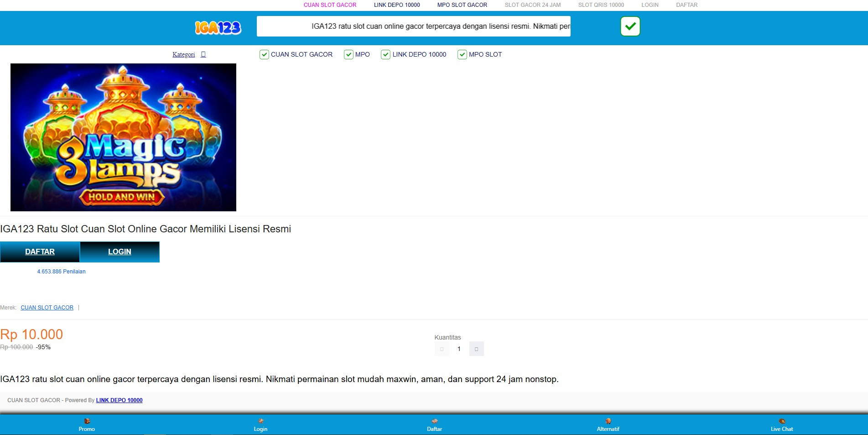Click the Login icon in bottom bar

coord(260,421)
